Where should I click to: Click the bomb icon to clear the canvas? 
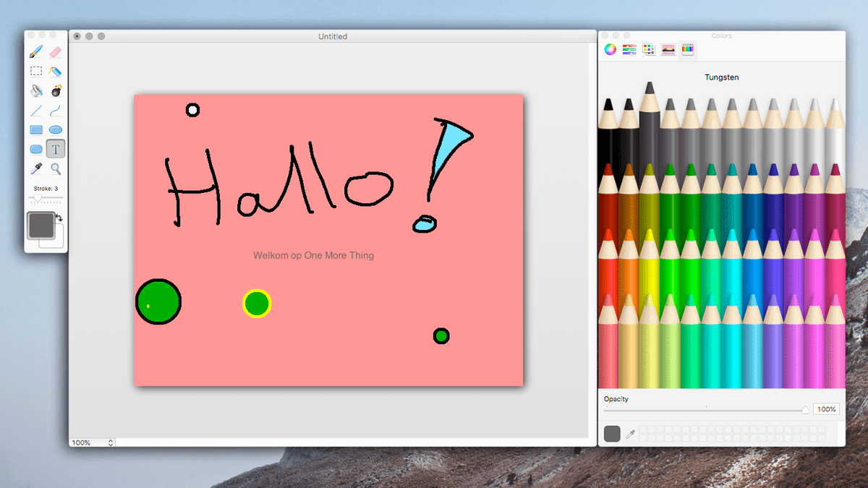click(x=56, y=90)
